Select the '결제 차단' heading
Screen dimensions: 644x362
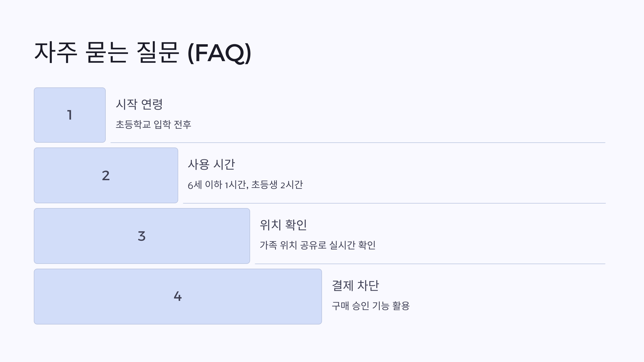click(x=356, y=285)
